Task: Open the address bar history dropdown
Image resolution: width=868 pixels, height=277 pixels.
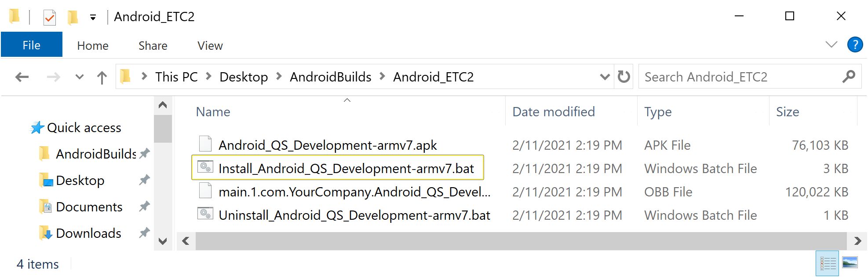Action: point(605,77)
